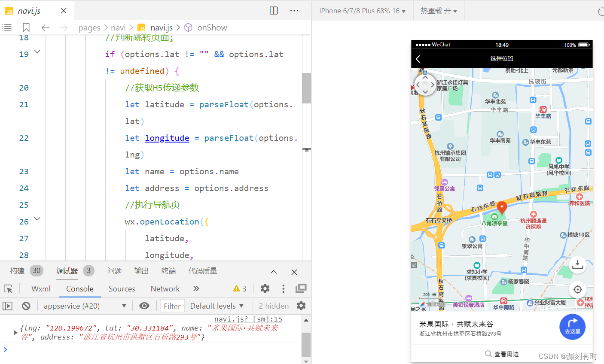604x364 pixels.
Task: Go back with the left arrow
Action: pyautogui.click(x=46, y=27)
